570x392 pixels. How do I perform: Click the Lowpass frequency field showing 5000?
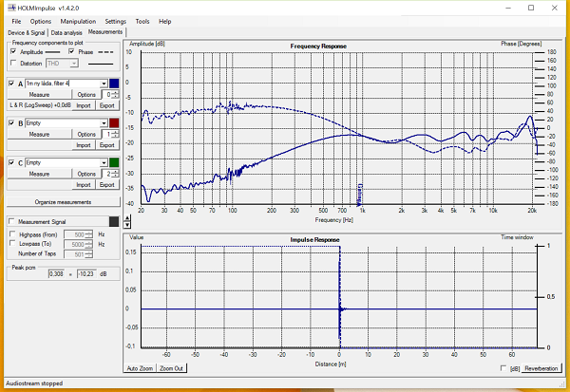coord(78,244)
